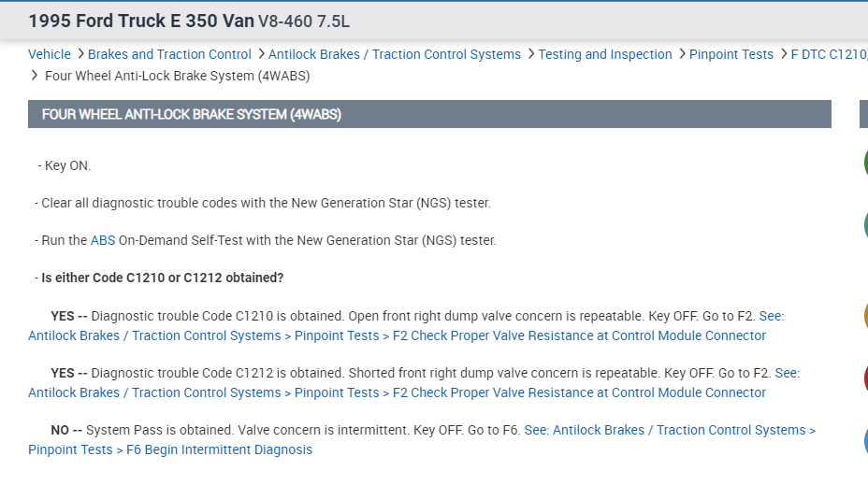Click the teal circle icon at right edge
The height and width of the screenshot is (485, 868).
click(x=864, y=225)
